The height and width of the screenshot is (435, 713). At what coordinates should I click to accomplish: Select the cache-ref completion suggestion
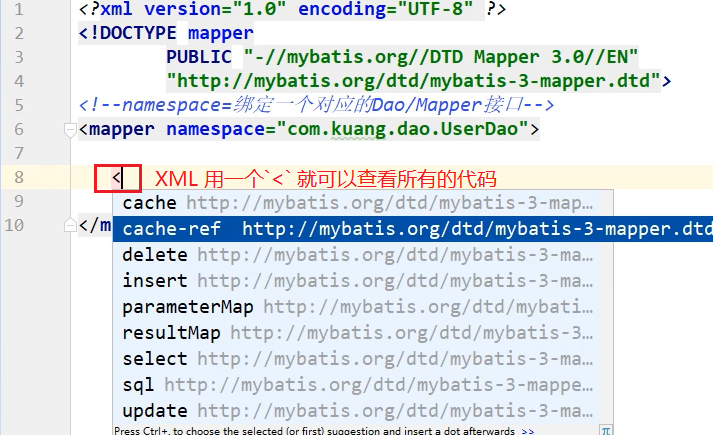(x=413, y=229)
